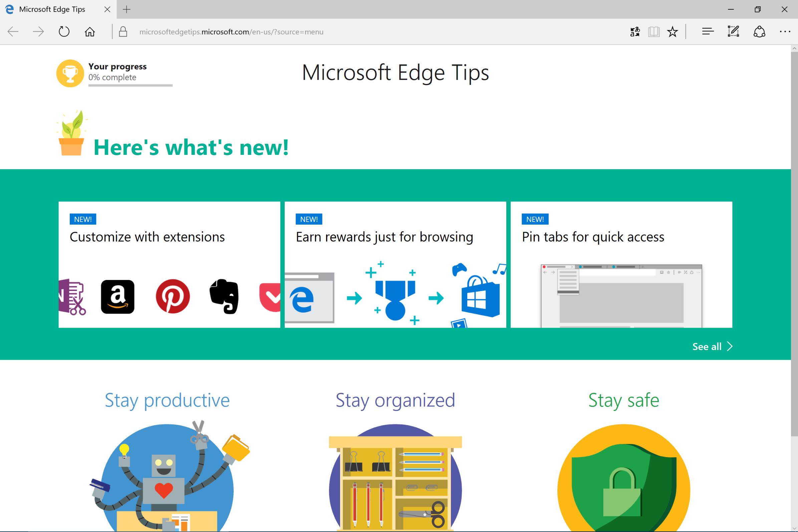The height and width of the screenshot is (532, 798).
Task: Click the Pinterest extension icon
Action: click(173, 296)
